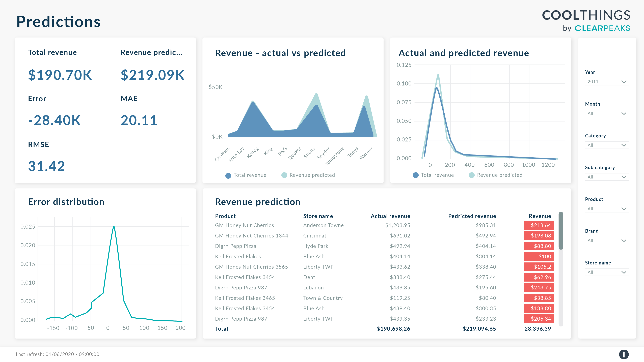Viewport: 644px width, 362px height.
Task: Click the Last refresh timestamp text
Action: [58, 354]
